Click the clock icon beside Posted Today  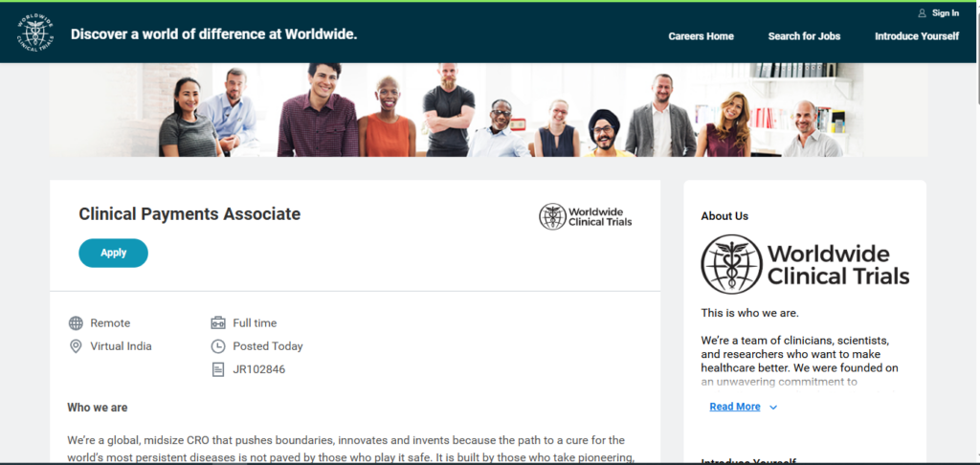point(217,346)
